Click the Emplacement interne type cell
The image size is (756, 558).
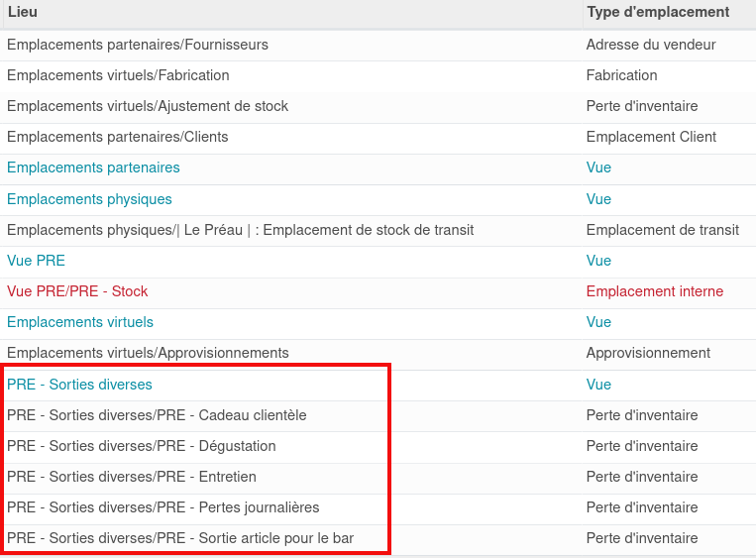pyautogui.click(x=654, y=291)
